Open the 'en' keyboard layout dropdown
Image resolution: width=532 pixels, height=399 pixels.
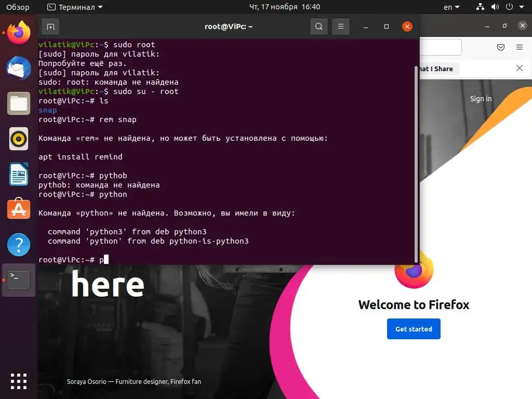(x=451, y=7)
